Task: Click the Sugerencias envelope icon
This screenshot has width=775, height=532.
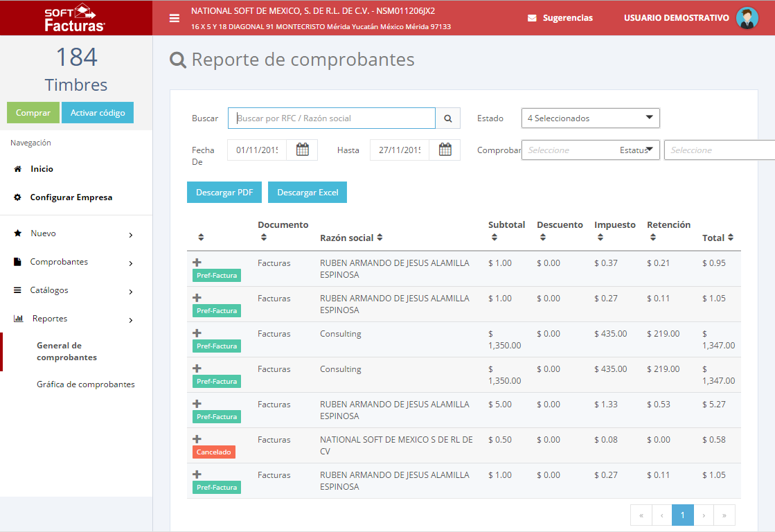Action: 532,18
